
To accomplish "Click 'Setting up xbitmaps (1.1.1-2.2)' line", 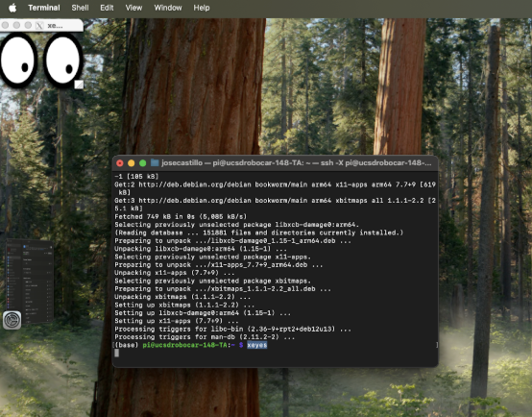I will pos(184,305).
